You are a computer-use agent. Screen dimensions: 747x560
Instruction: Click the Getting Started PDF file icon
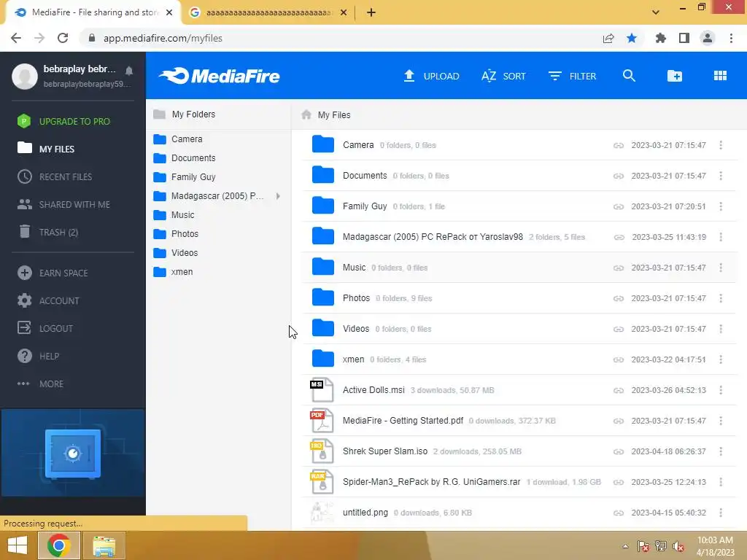click(x=322, y=421)
